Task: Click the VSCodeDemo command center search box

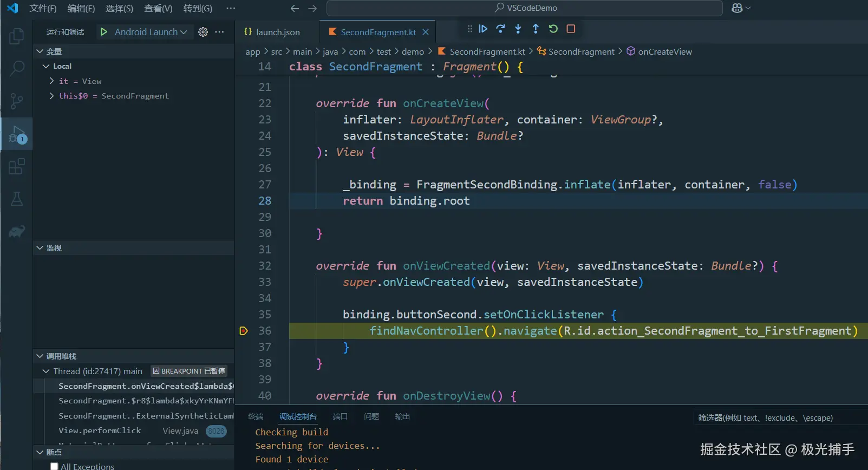Action: click(525, 8)
